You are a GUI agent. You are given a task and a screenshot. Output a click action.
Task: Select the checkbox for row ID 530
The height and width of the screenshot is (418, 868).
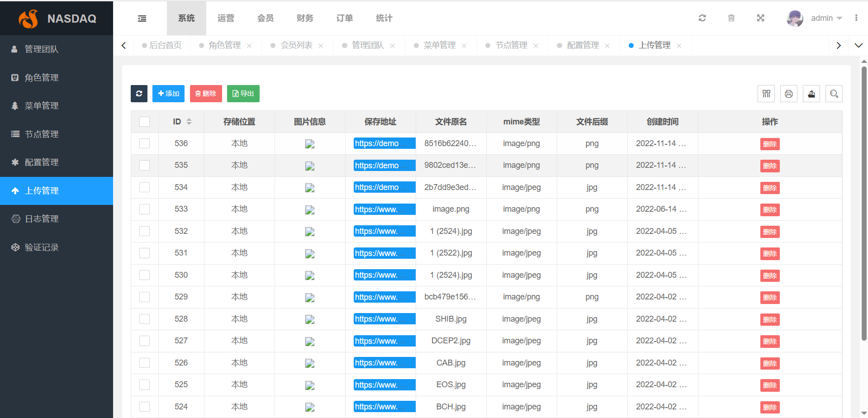[x=145, y=275]
